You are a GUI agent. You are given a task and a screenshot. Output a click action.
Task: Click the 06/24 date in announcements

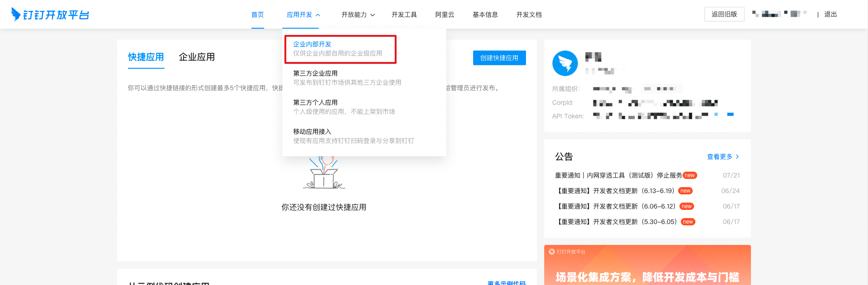pos(730,191)
